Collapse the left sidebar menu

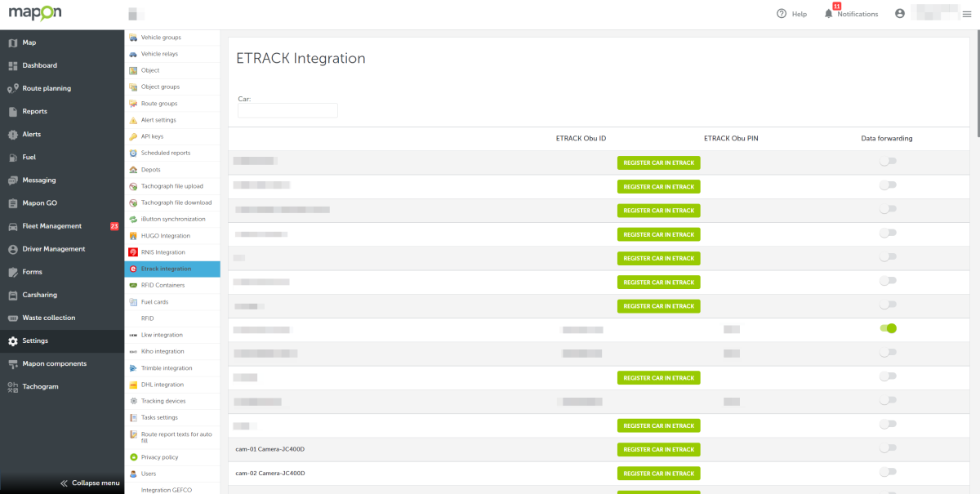pyautogui.click(x=90, y=483)
